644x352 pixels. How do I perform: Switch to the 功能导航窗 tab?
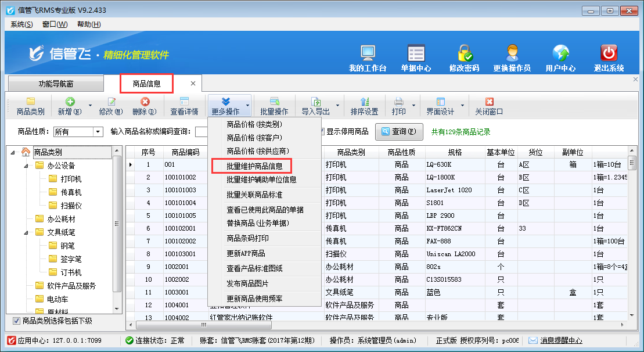56,84
